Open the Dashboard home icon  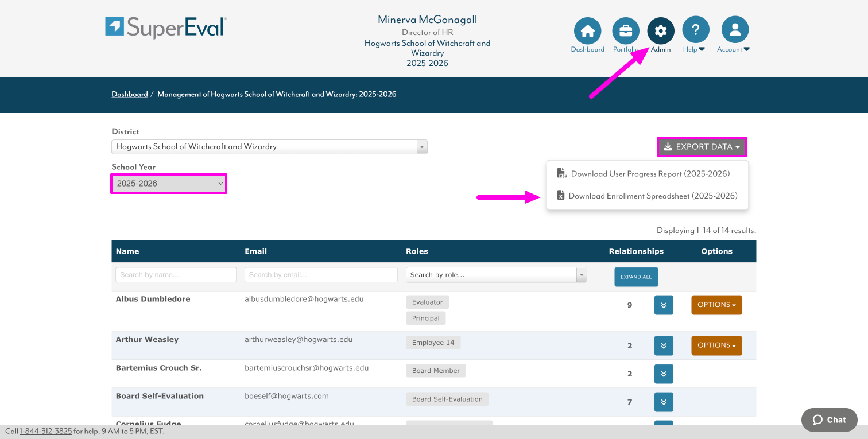587,31
